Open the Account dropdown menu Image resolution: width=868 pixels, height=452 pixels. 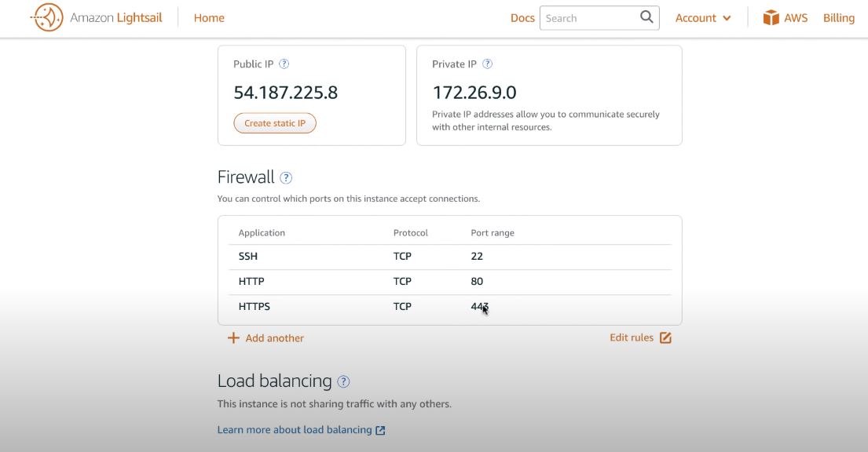tap(702, 16)
